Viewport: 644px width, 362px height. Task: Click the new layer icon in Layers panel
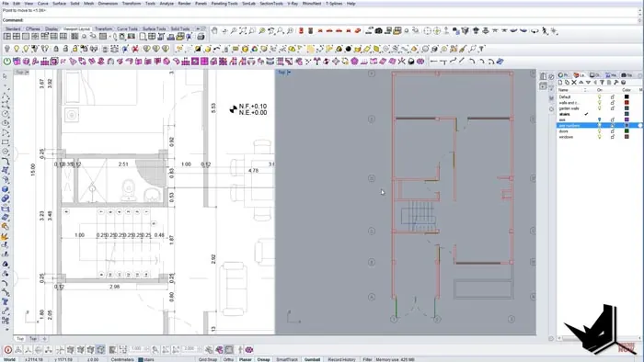pos(559,83)
